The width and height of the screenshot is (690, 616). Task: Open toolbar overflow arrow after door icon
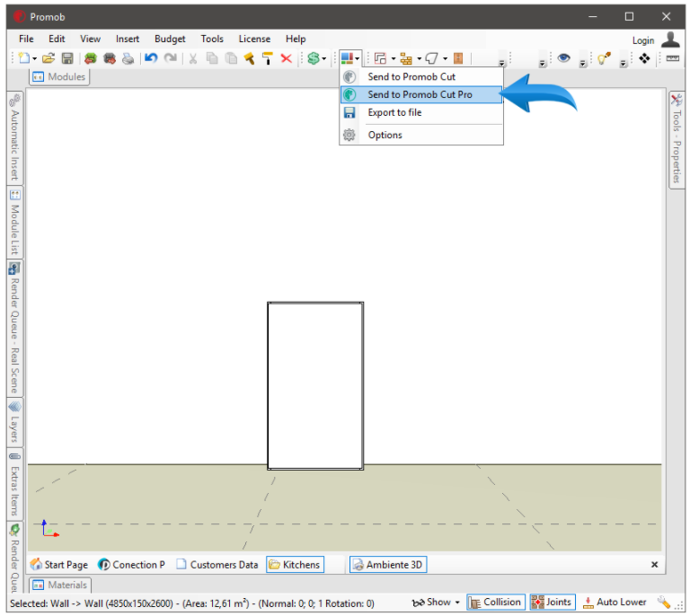click(x=501, y=64)
